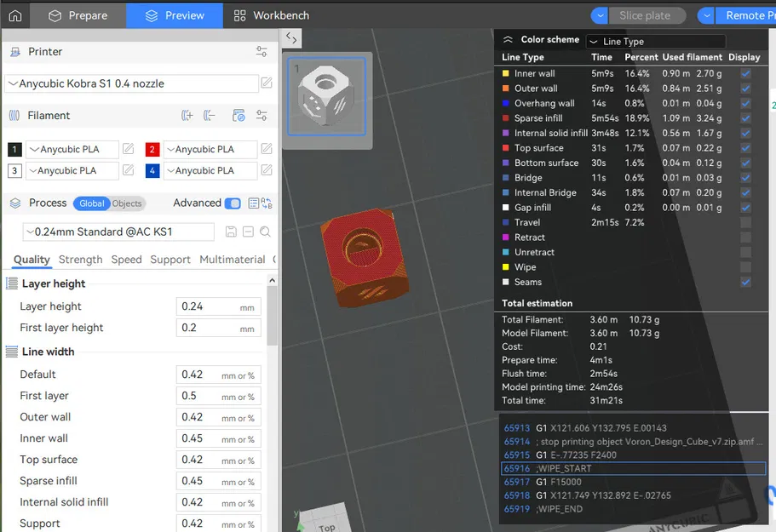Expand the filament 3 preset dropdown

tap(72, 170)
